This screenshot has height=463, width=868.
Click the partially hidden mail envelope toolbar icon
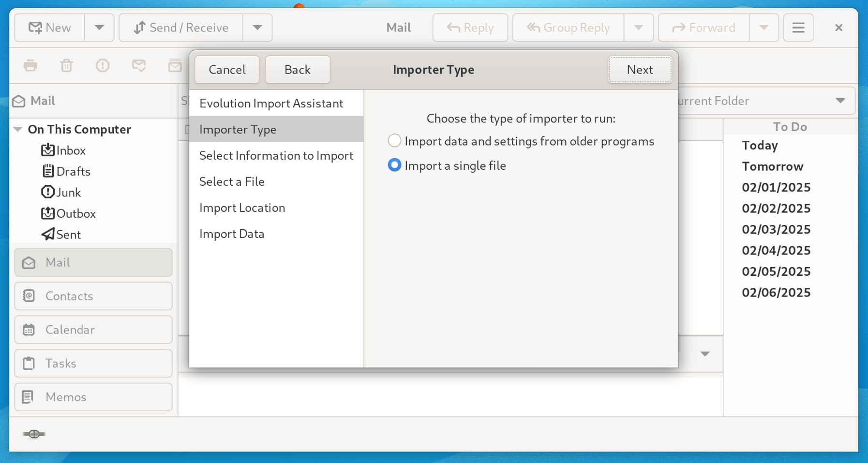click(175, 65)
